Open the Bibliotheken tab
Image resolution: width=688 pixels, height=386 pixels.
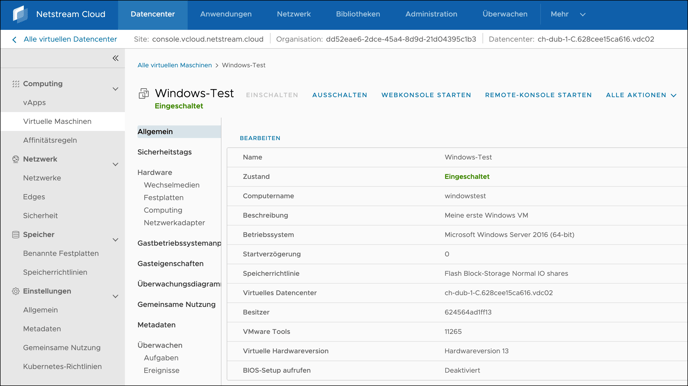pyautogui.click(x=358, y=14)
